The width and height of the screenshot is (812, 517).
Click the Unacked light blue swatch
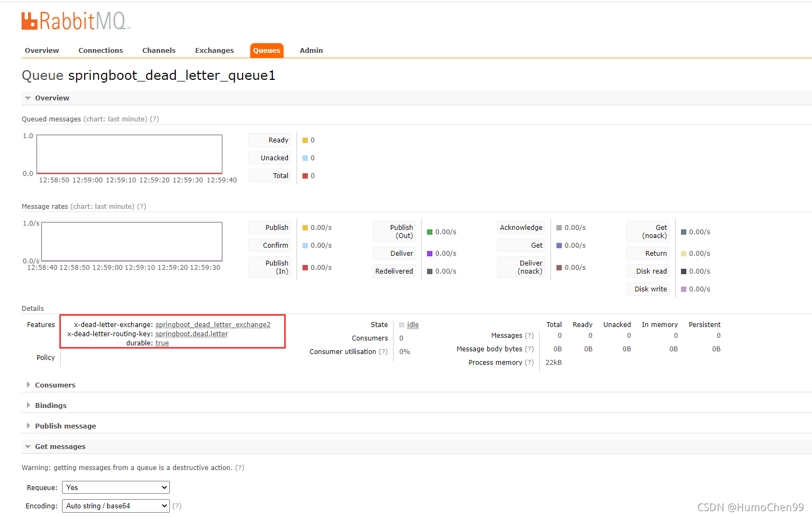305,158
